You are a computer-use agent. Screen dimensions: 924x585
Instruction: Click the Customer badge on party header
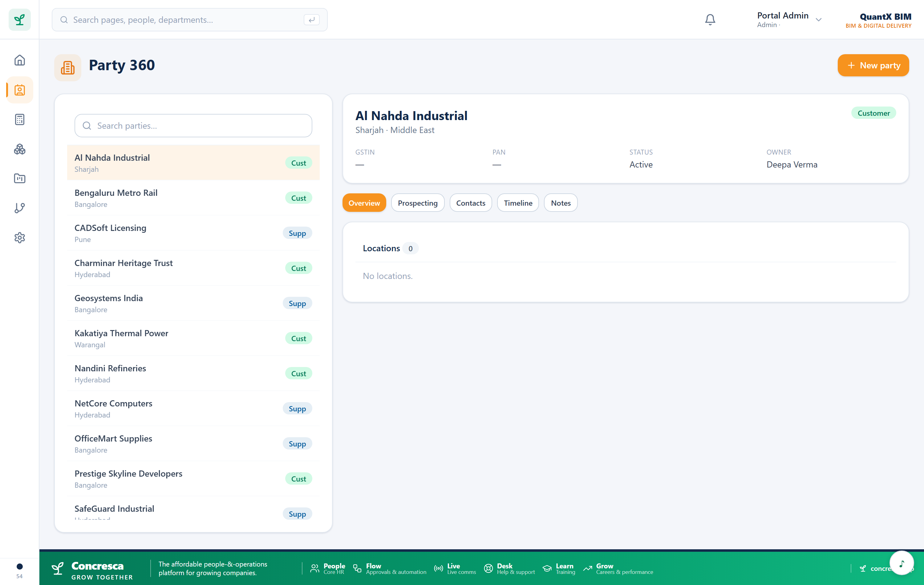[873, 113]
